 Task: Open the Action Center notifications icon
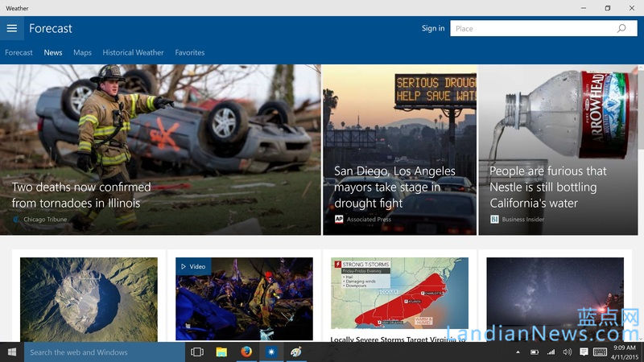coord(584,352)
